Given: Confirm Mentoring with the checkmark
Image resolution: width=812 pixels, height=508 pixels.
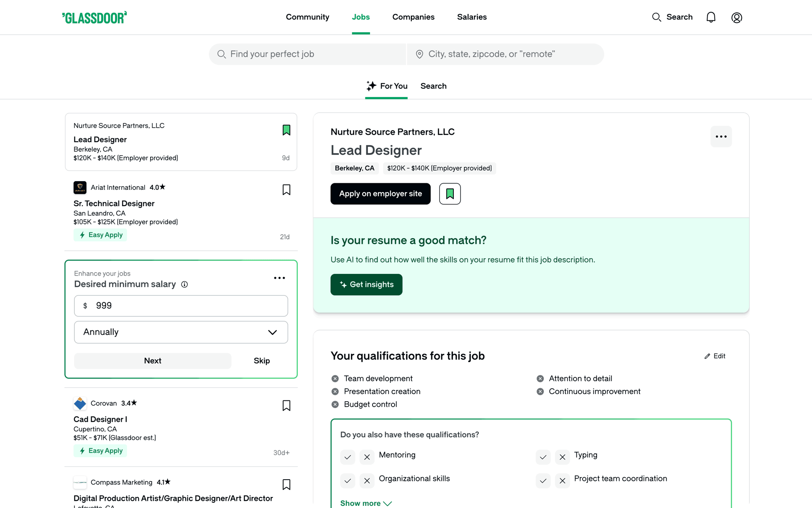Looking at the screenshot, I should point(348,457).
